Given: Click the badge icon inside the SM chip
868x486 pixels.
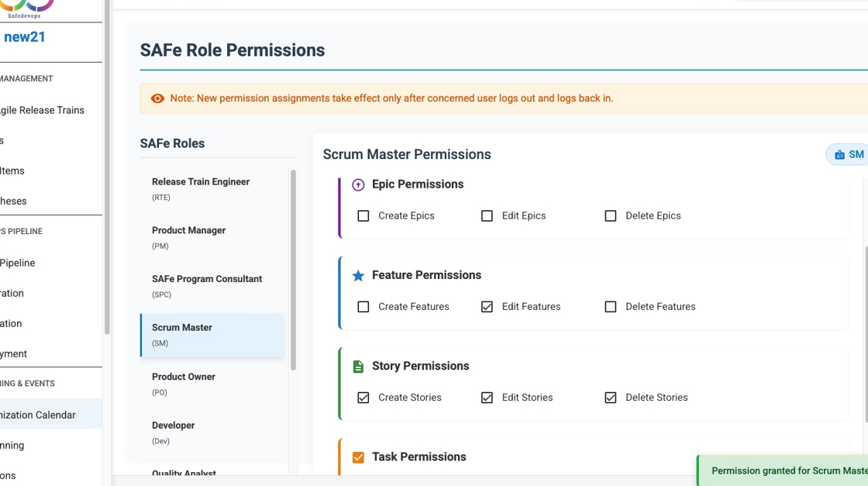Looking at the screenshot, I should [x=839, y=154].
